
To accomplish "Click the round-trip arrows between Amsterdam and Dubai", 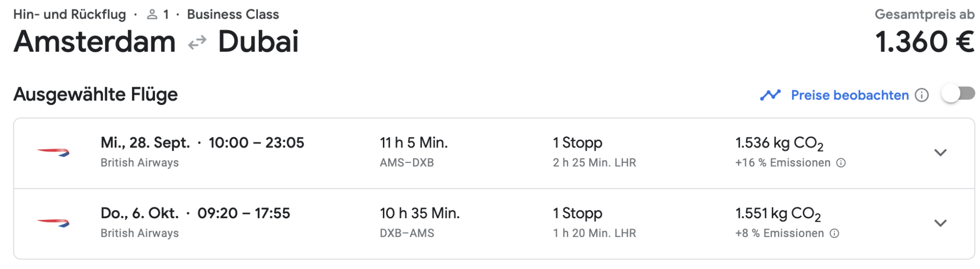I will (x=197, y=43).
